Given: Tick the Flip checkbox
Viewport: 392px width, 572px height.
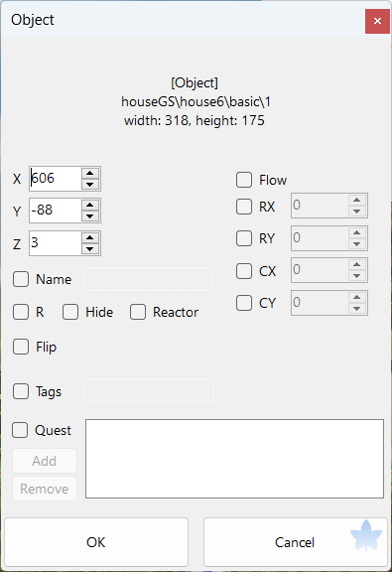Looking at the screenshot, I should 21,347.
